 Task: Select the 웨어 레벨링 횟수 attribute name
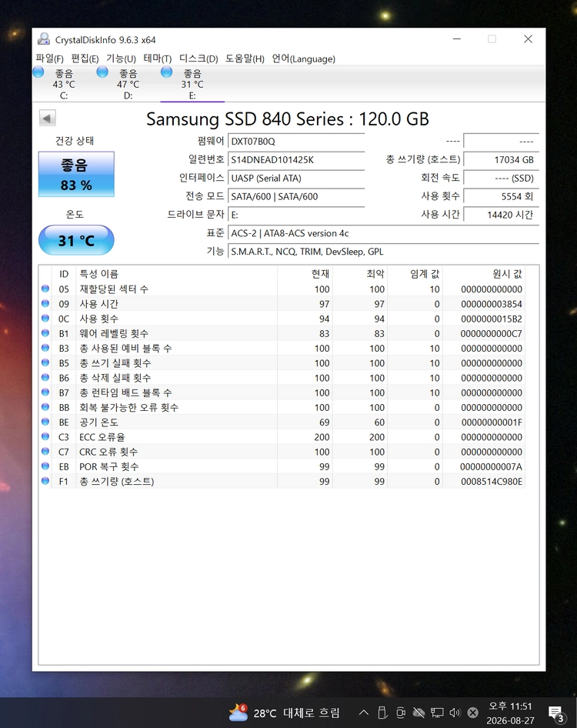(114, 333)
